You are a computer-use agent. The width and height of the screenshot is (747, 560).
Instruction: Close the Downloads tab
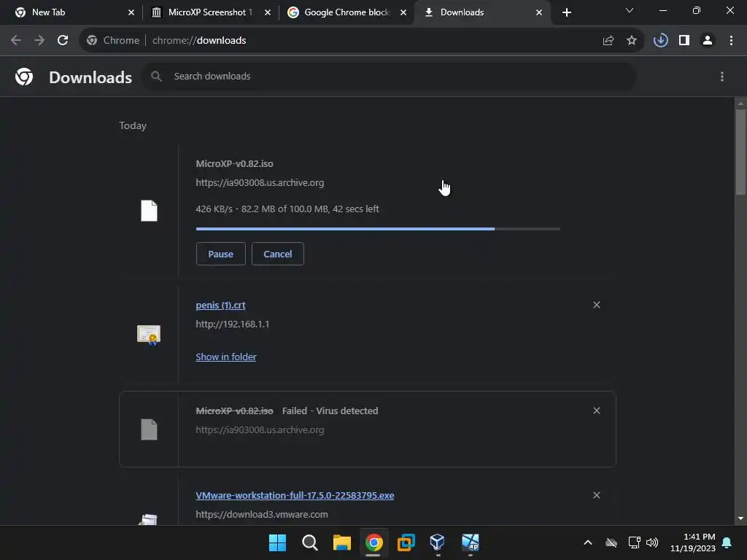(x=539, y=12)
